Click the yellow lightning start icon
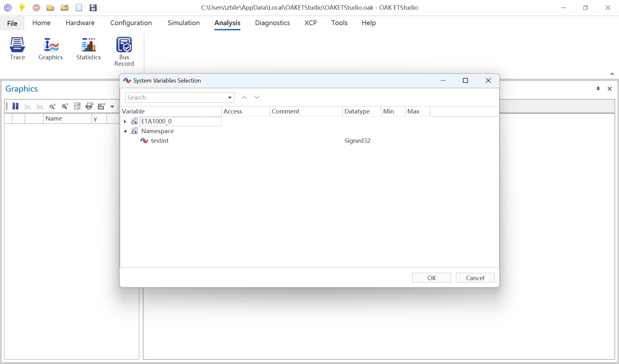The height and width of the screenshot is (364, 619). click(22, 8)
